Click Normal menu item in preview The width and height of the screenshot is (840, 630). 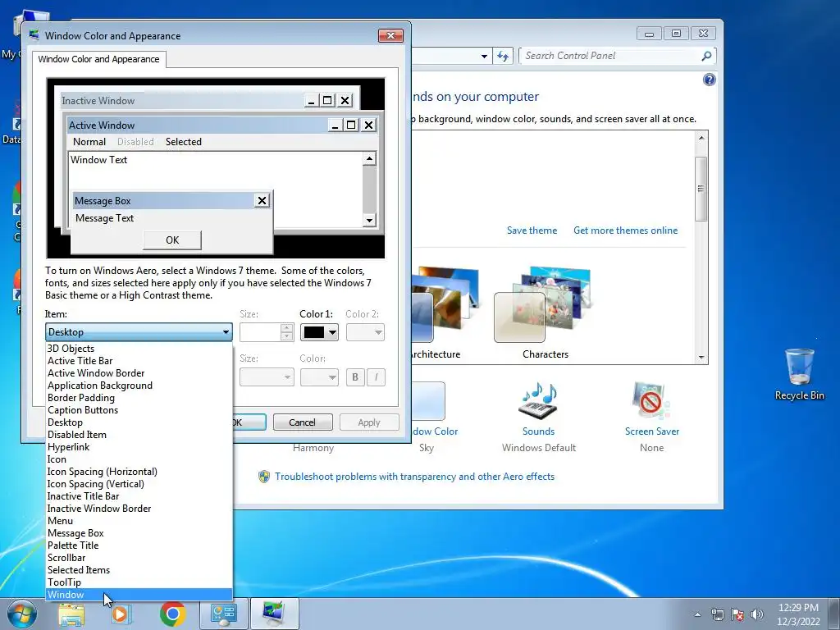pos(89,141)
